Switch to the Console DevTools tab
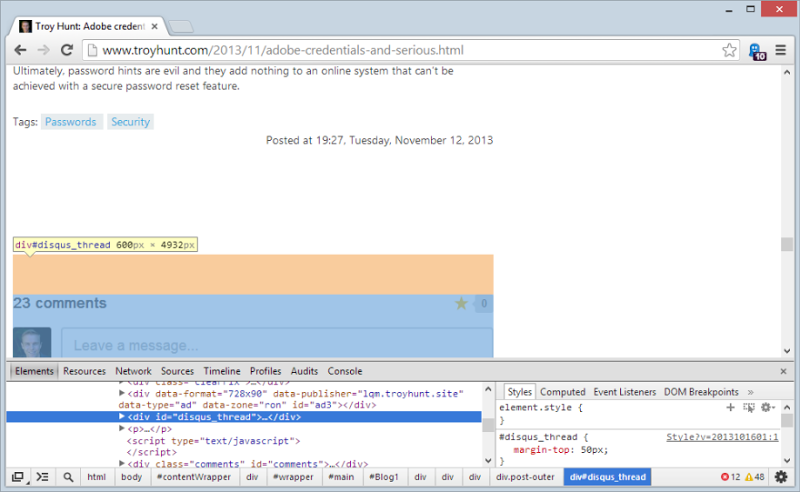 (x=345, y=371)
